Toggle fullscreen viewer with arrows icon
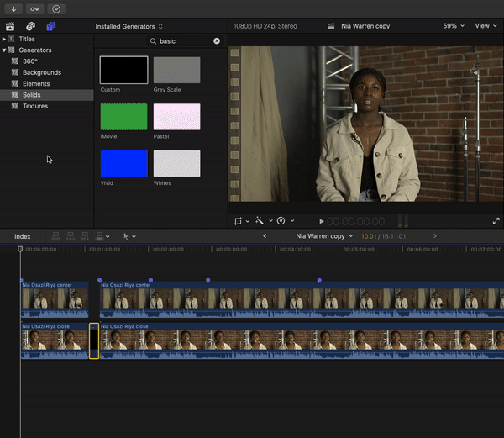504x438 pixels. pyautogui.click(x=496, y=221)
